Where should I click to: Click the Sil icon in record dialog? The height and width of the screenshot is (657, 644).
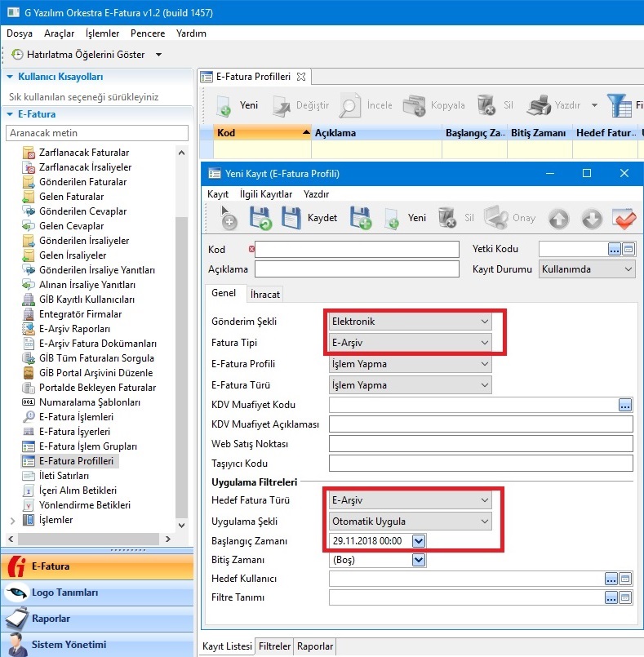[446, 218]
